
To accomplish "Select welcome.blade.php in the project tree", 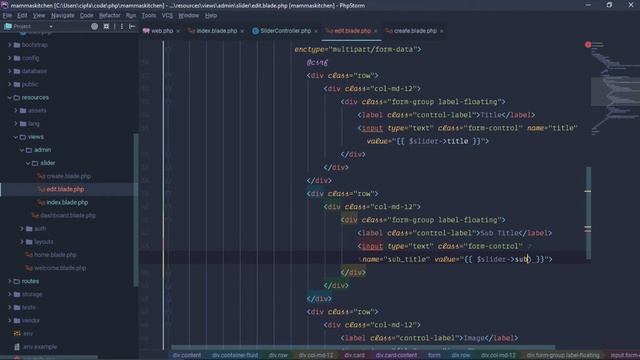I will (60, 268).
